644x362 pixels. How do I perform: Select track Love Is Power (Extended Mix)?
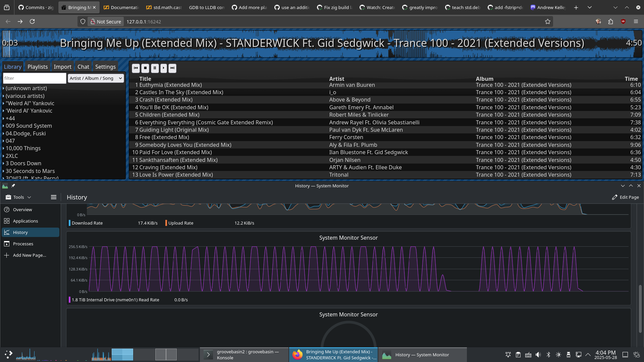click(x=386, y=175)
